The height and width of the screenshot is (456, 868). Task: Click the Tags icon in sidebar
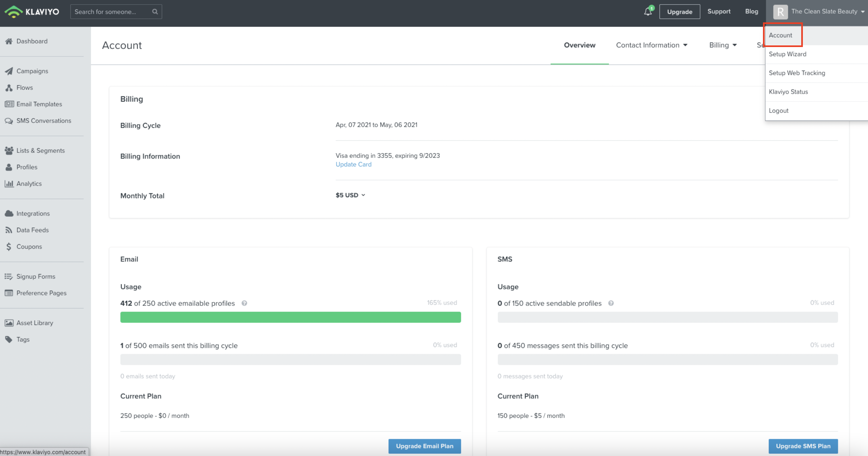coord(9,340)
